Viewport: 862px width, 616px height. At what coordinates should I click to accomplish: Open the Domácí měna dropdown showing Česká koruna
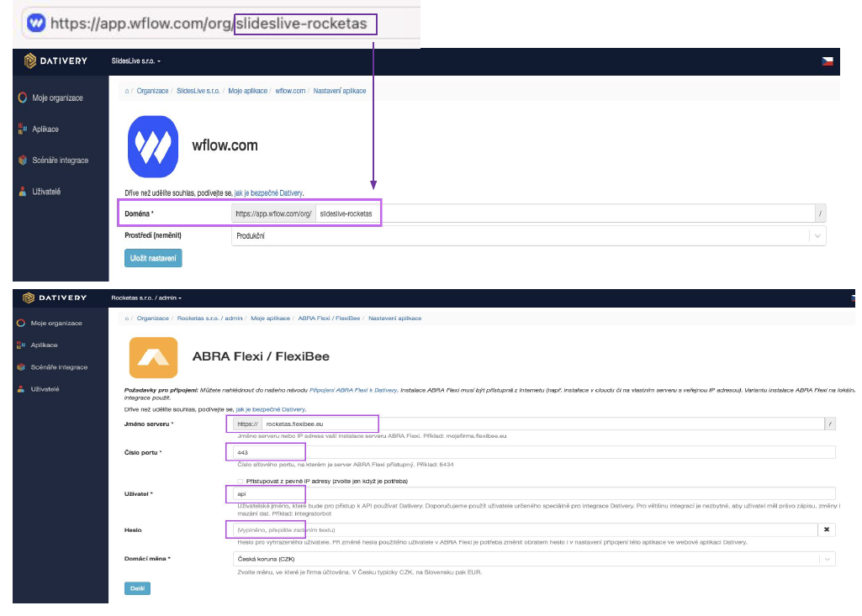point(534,559)
